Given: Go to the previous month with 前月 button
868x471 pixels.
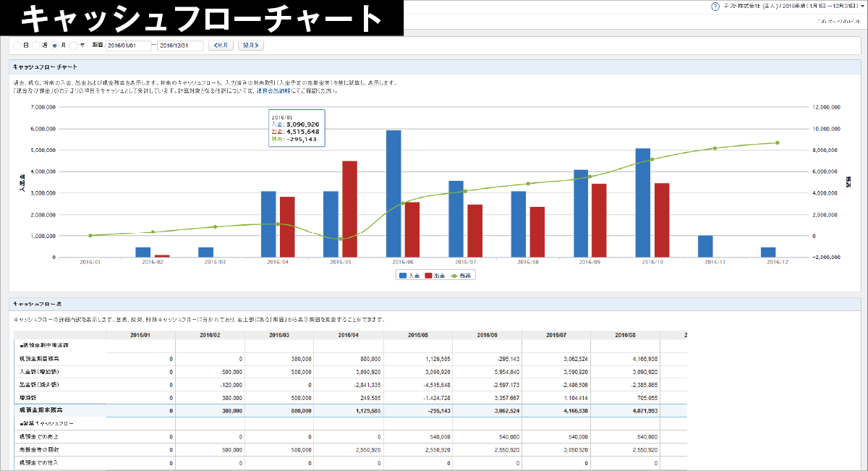Looking at the screenshot, I should 221,46.
